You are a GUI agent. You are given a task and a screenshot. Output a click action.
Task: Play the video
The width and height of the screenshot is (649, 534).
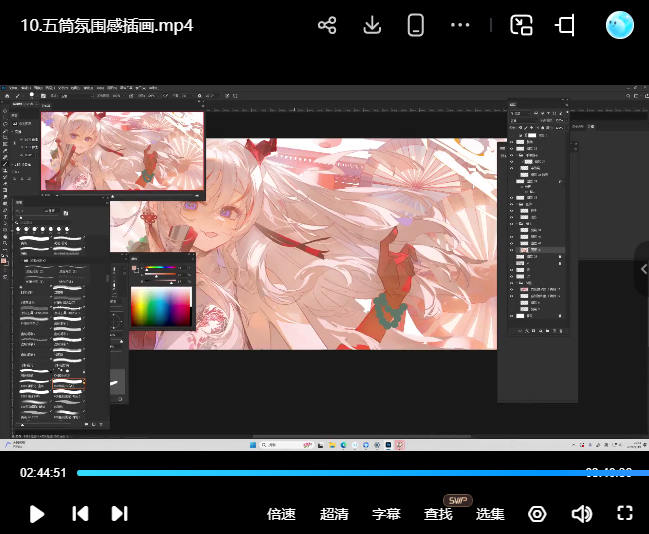pyautogui.click(x=37, y=514)
